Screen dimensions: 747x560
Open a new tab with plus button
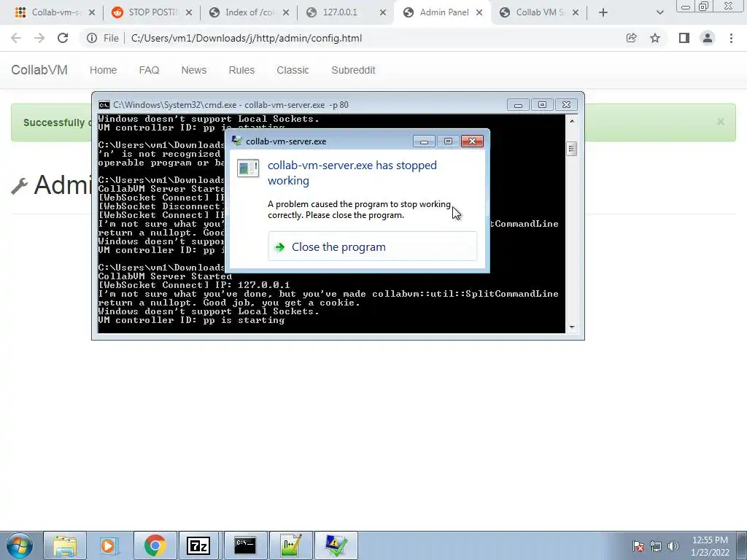click(x=603, y=13)
